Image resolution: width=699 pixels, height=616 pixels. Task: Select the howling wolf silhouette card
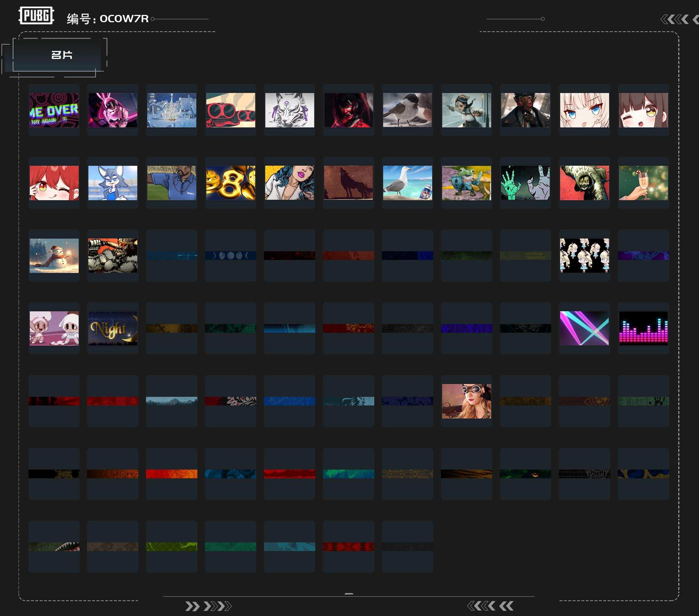349,183
